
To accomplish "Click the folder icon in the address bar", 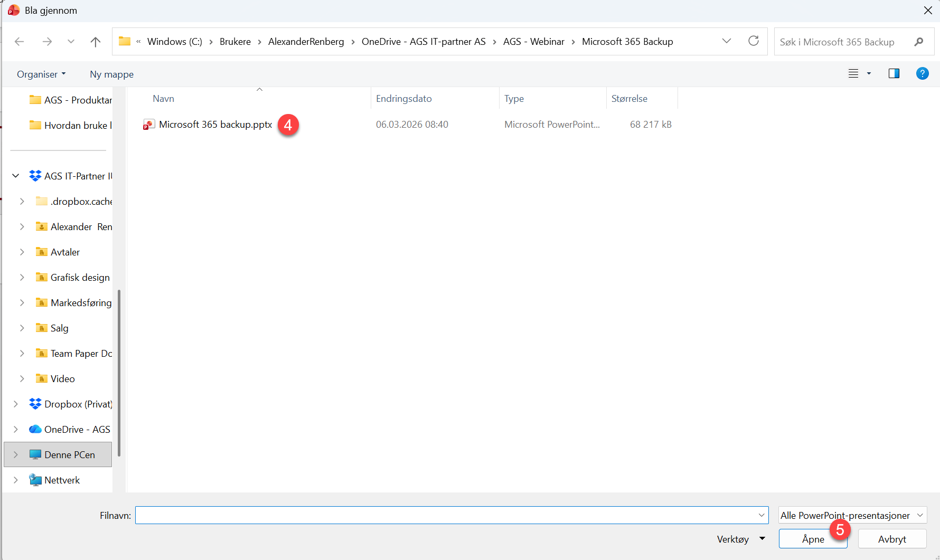I will [x=125, y=41].
